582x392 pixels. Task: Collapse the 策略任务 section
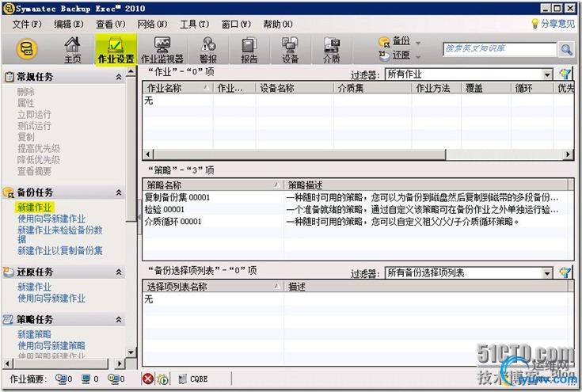click(x=119, y=319)
